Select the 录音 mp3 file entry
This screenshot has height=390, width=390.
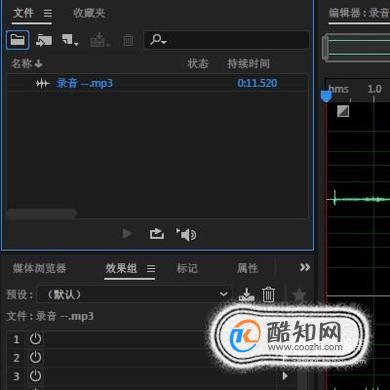(157, 83)
